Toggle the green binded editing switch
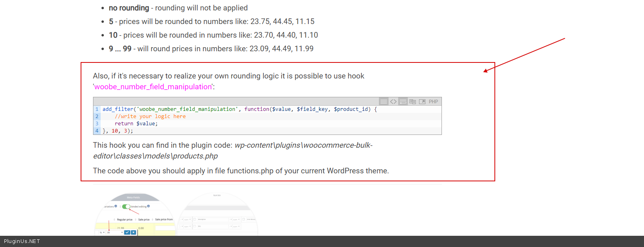Screen dimensions: 644x247 point(126,207)
